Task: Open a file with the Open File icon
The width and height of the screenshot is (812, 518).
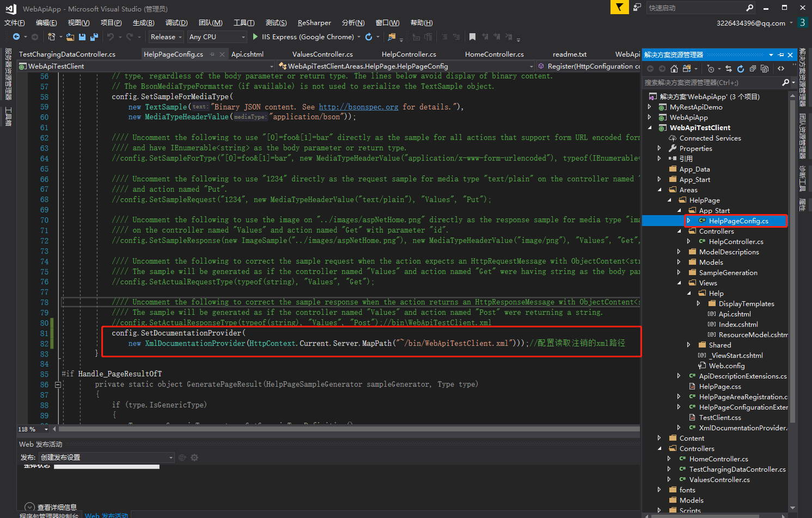Action: pyautogui.click(x=71, y=37)
